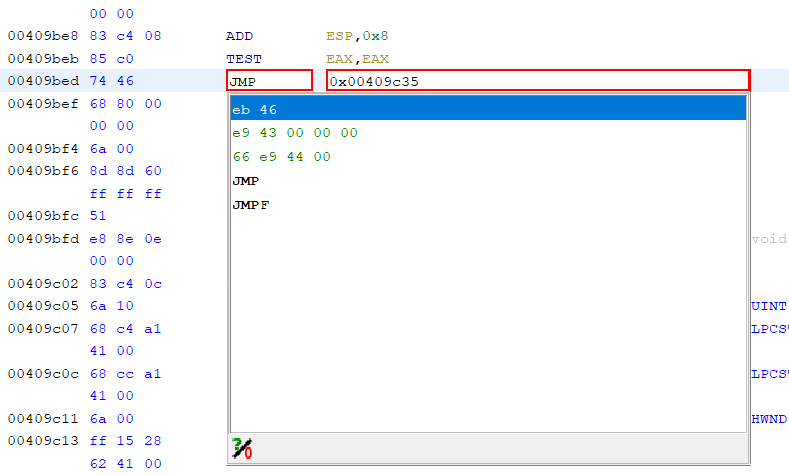This screenshot has width=789, height=475.
Task: Toggle the undefined-bits filter icon below suggestions
Action: (x=241, y=448)
